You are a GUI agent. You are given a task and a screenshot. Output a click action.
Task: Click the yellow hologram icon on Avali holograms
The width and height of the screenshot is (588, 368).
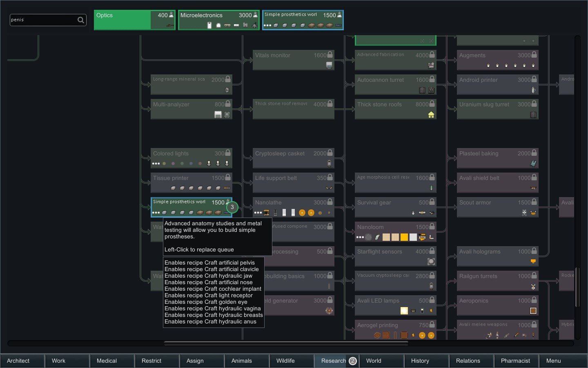(x=533, y=261)
